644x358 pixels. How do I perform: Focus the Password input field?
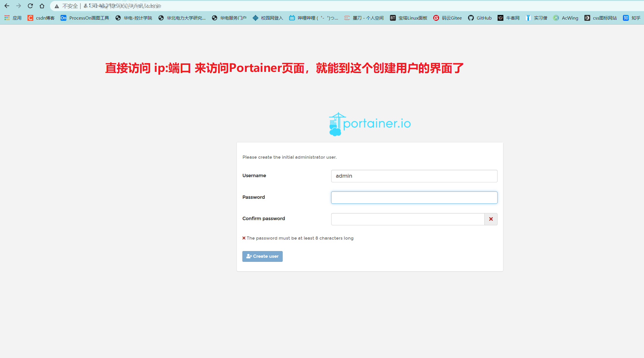(414, 198)
